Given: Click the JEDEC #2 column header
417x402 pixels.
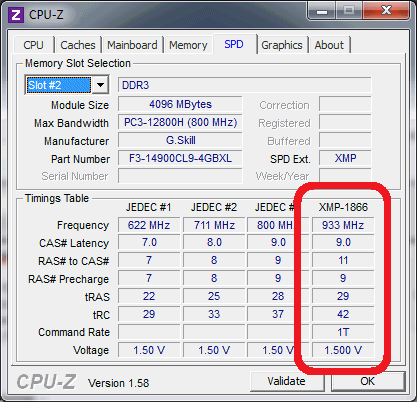Looking at the screenshot, I should pyautogui.click(x=214, y=207).
